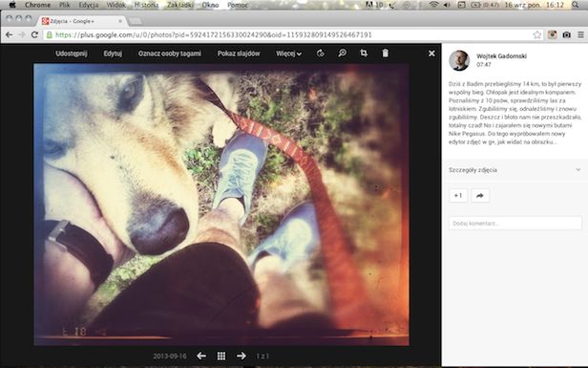Image resolution: width=588 pixels, height=368 pixels.
Task: Click Oznacz osoby tagami
Action: tap(170, 54)
